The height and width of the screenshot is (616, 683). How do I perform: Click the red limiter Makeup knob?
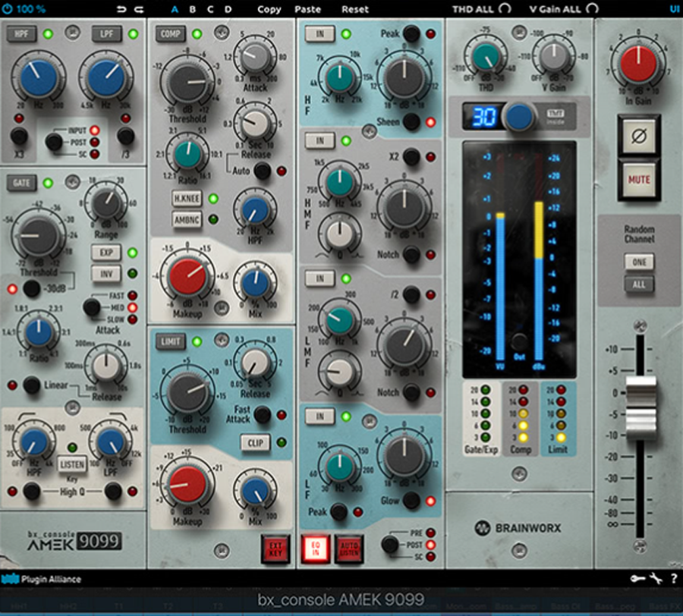(187, 485)
